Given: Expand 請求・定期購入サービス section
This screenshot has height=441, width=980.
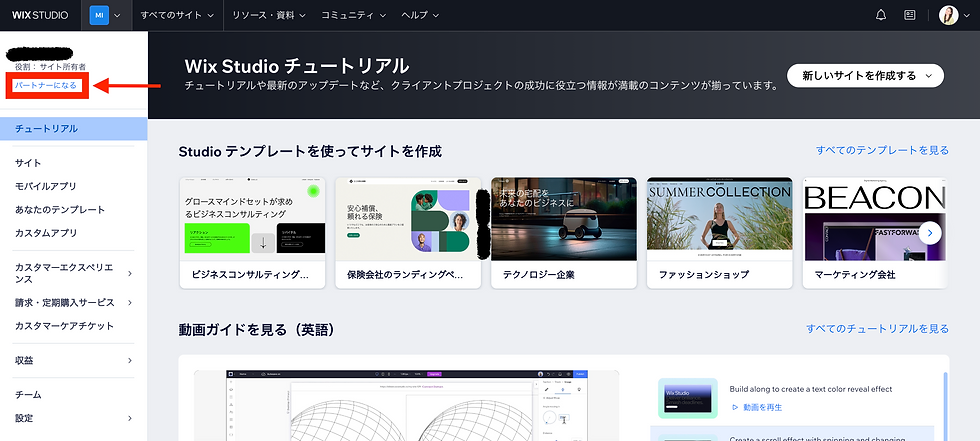Looking at the screenshot, I should coord(74,302).
